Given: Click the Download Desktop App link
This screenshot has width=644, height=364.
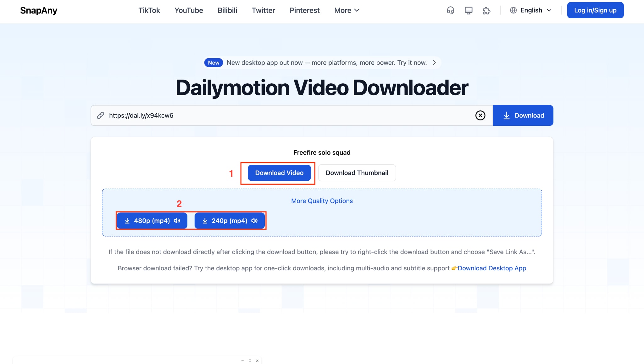Looking at the screenshot, I should (x=492, y=268).
